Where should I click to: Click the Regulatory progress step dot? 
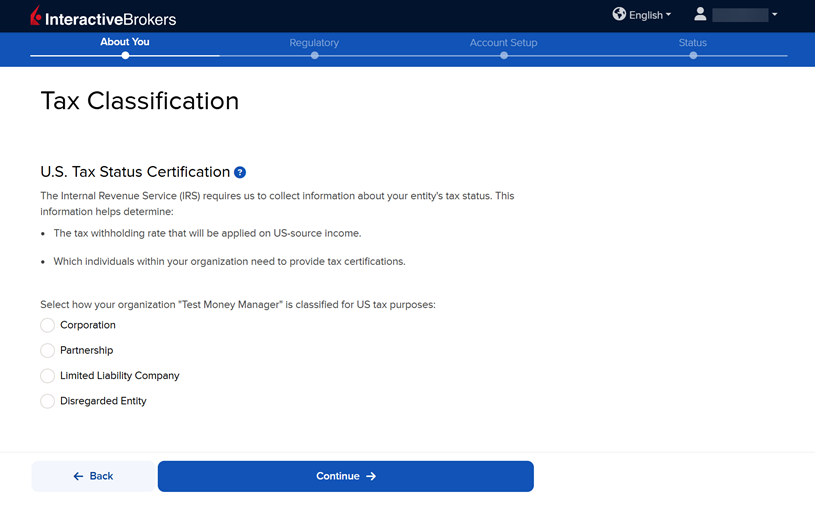point(314,56)
